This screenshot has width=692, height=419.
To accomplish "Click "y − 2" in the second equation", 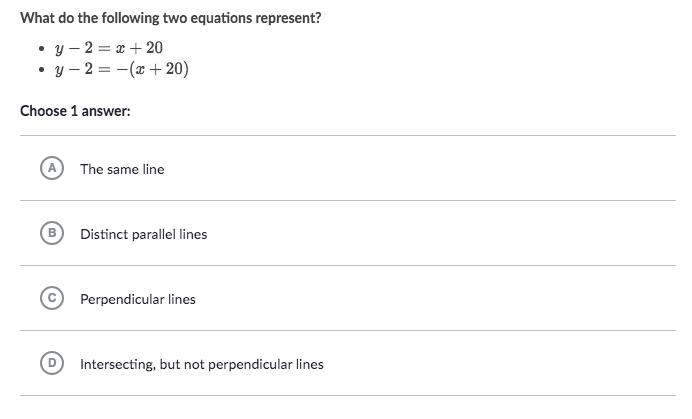I will [x=73, y=69].
